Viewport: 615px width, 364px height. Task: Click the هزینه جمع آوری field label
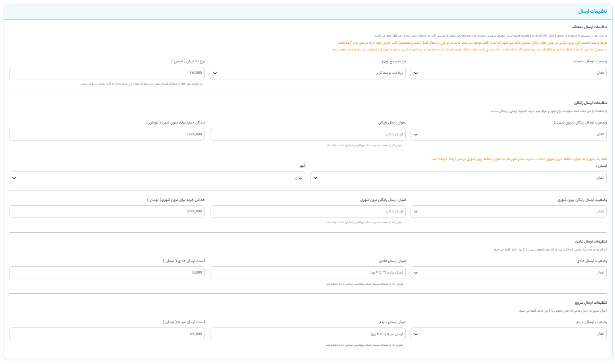click(394, 61)
